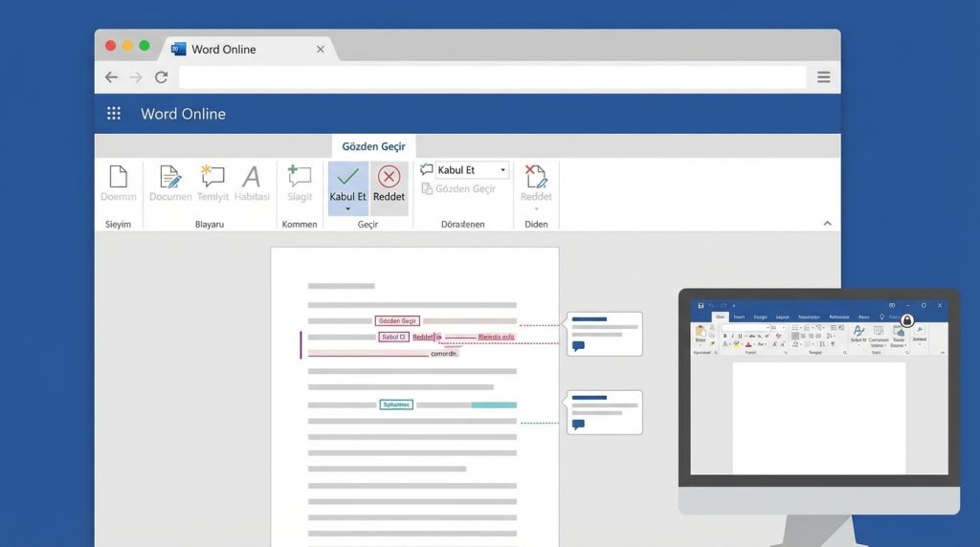Click the Slagit new comment icon
Screen dimensions: 980x547
coord(300,177)
